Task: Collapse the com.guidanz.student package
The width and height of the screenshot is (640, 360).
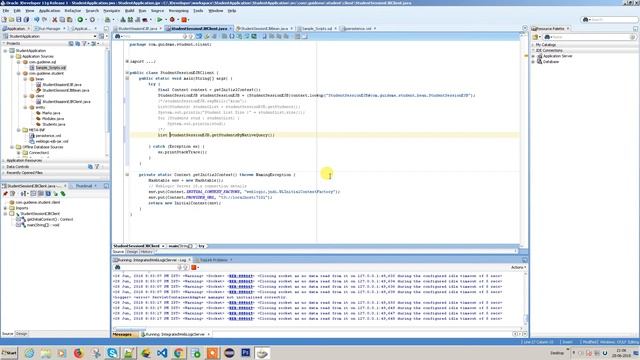Action: tap(18, 73)
